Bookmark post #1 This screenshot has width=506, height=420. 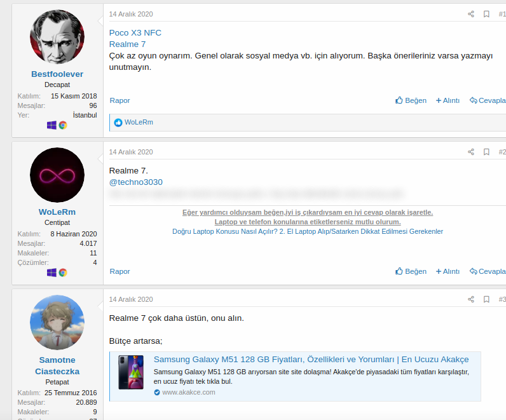(x=486, y=14)
